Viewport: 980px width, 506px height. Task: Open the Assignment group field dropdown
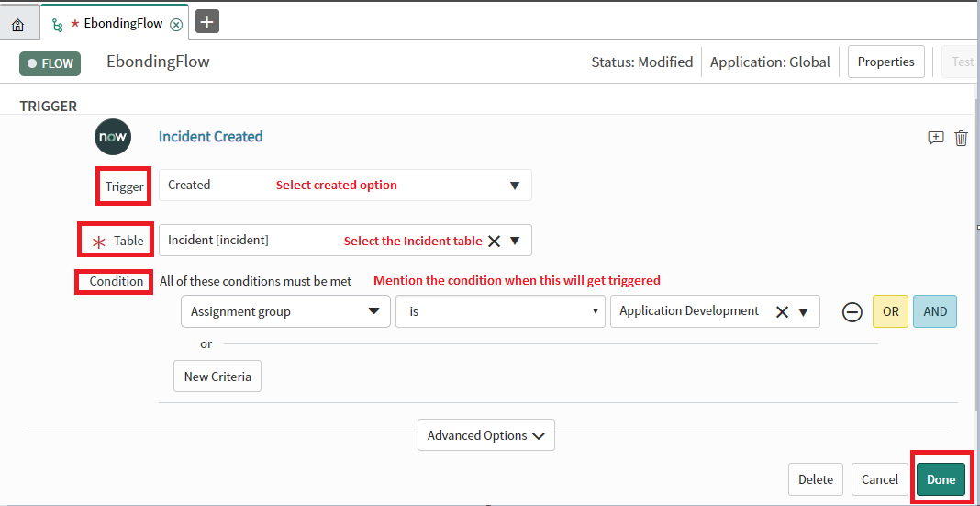[285, 311]
